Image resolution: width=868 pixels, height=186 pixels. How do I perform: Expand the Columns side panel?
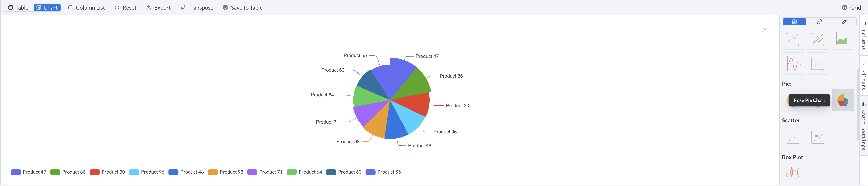pos(863,35)
